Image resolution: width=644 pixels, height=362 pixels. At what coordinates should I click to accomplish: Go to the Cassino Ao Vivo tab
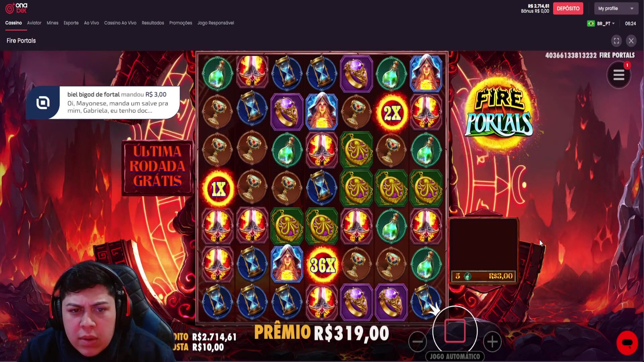(x=120, y=23)
